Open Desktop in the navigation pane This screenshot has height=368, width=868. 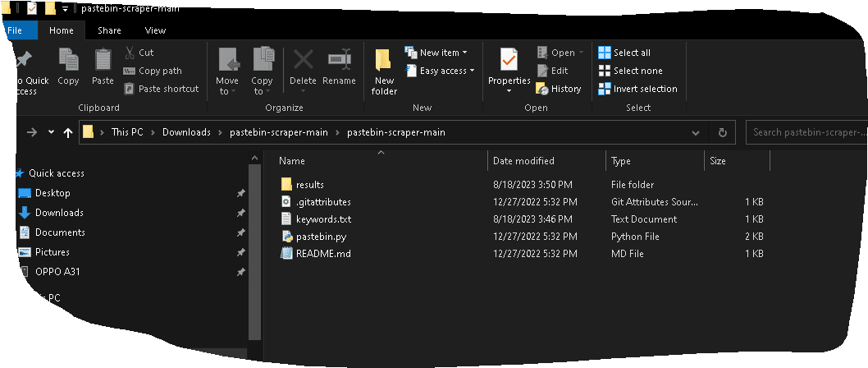click(53, 193)
